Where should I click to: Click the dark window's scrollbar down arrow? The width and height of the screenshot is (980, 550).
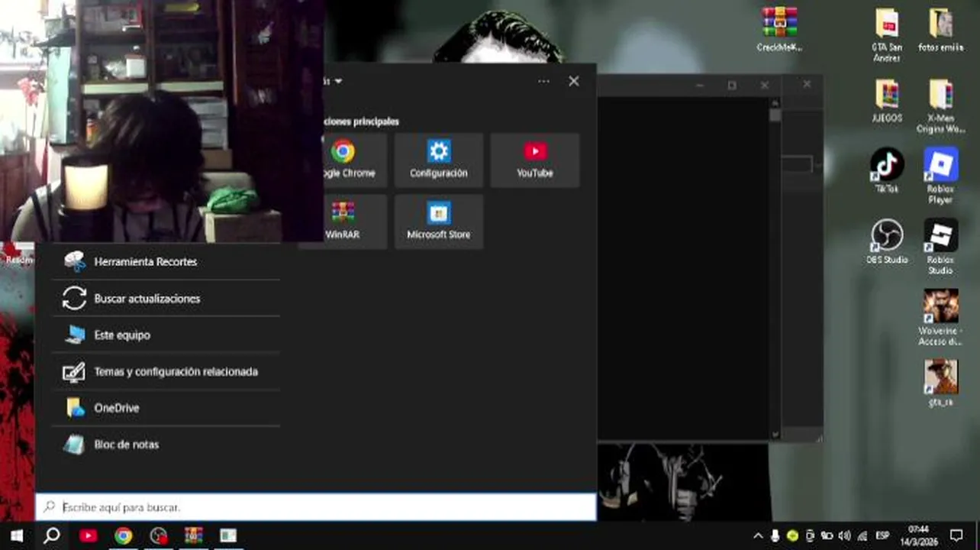775,434
